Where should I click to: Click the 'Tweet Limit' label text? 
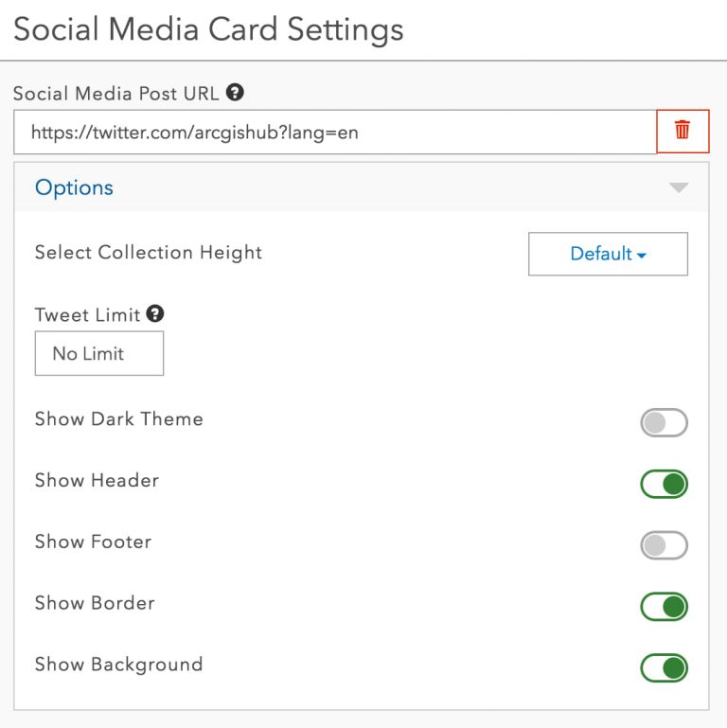87,315
